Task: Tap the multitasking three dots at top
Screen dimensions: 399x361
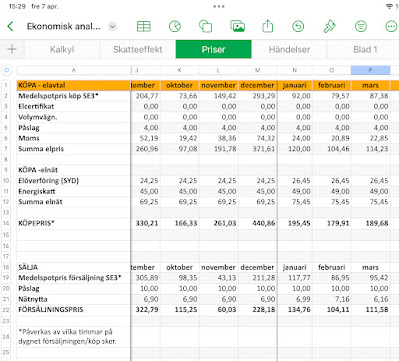Action: click(x=219, y=6)
